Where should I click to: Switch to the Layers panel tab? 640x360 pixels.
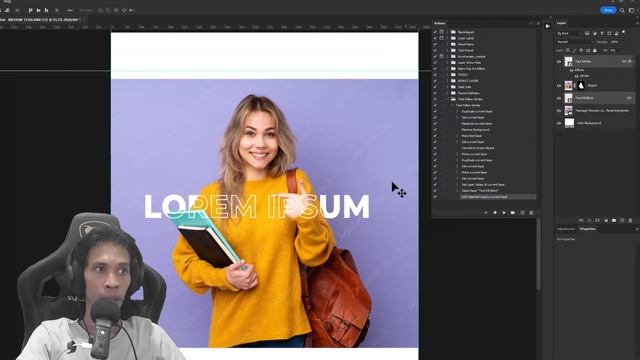click(562, 23)
